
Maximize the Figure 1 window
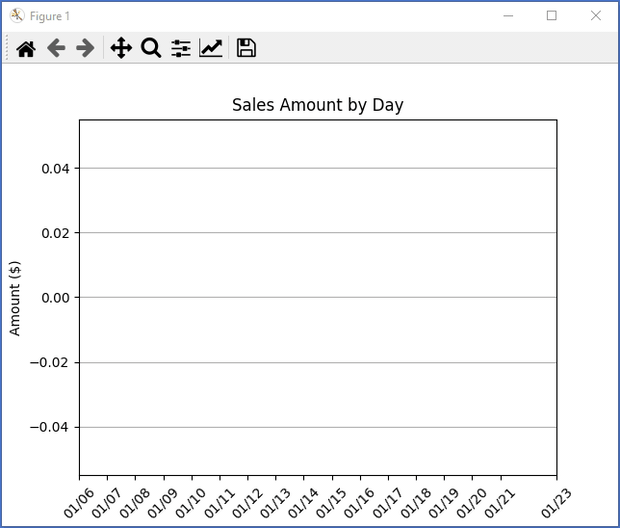pos(552,16)
